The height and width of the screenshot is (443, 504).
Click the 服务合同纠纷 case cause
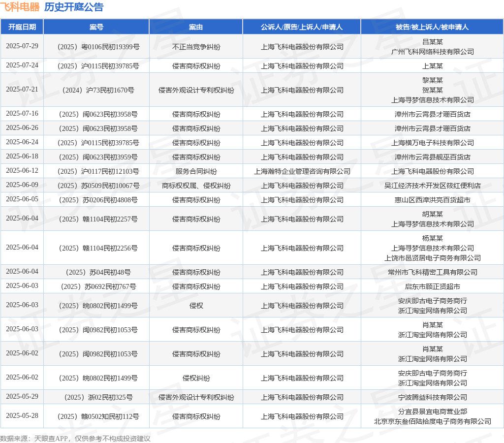(x=196, y=171)
